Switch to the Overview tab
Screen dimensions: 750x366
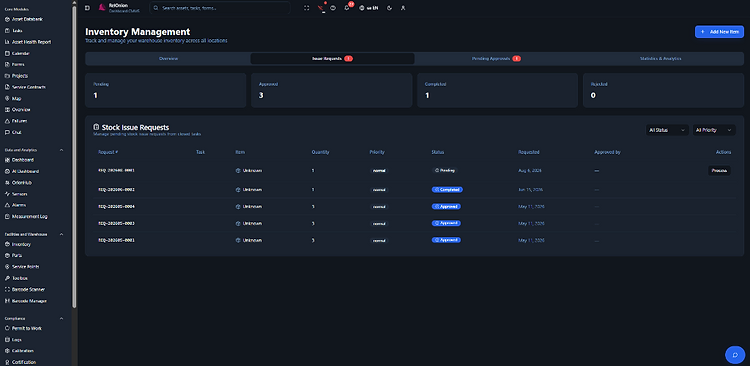168,58
